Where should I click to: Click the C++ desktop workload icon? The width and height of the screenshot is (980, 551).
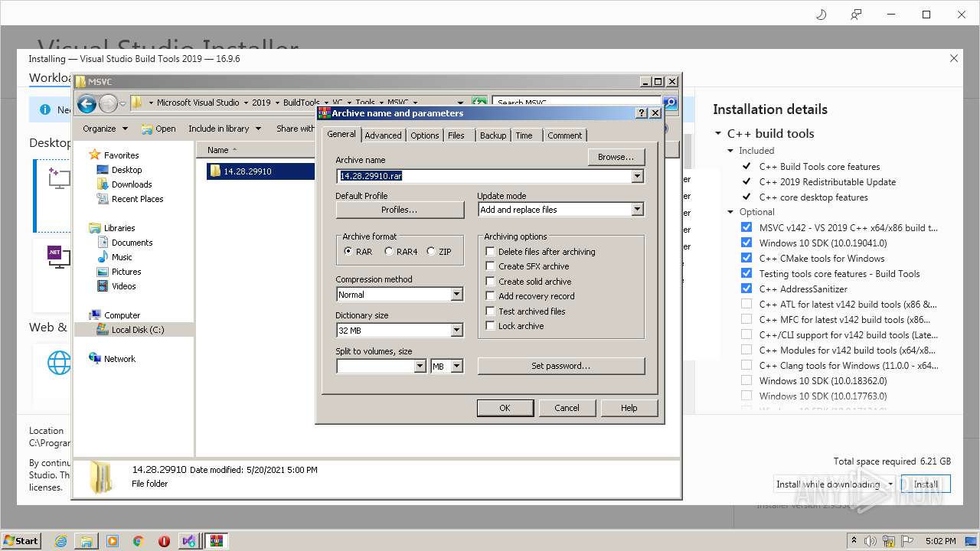pos(59,179)
